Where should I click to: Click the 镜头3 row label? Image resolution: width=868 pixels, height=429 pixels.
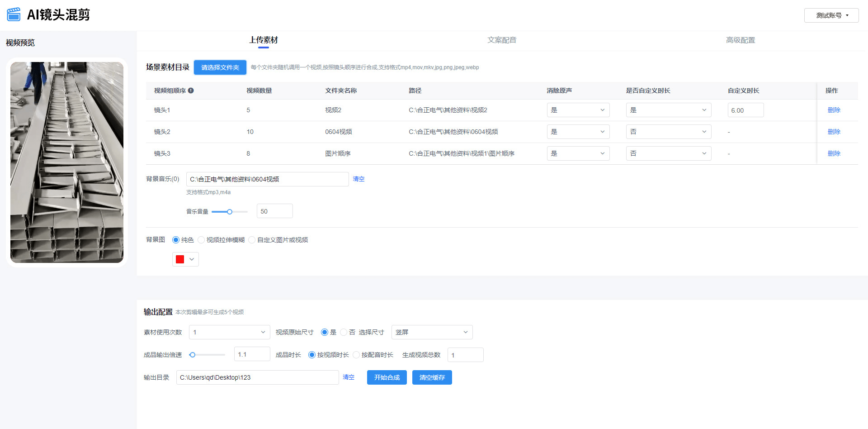(x=162, y=153)
